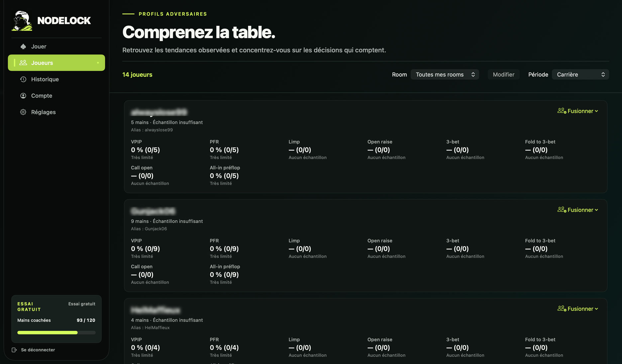Click 'Alias : Gunjack06' text
The image size is (622, 364).
tap(149, 229)
